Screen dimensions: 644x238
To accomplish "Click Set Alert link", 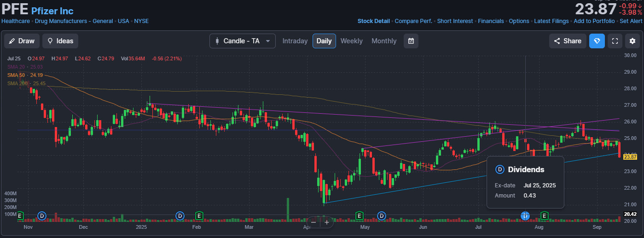I will [631, 21].
